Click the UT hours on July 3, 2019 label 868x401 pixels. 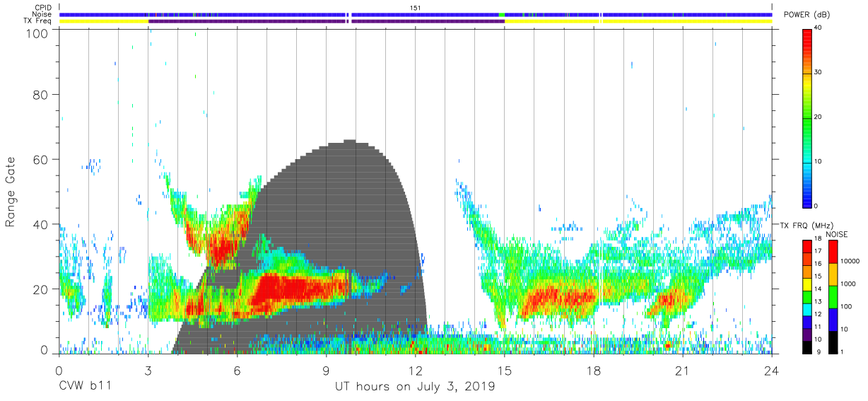[415, 387]
